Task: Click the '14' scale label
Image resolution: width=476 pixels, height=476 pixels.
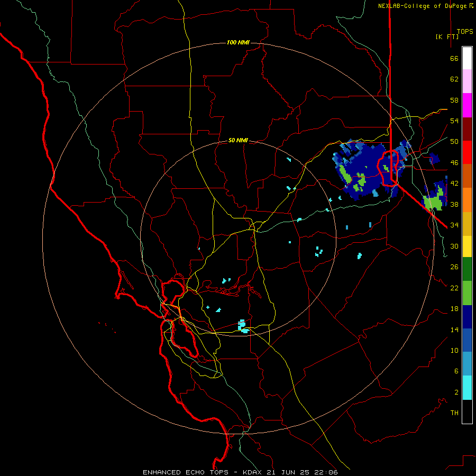Action: pyautogui.click(x=454, y=329)
